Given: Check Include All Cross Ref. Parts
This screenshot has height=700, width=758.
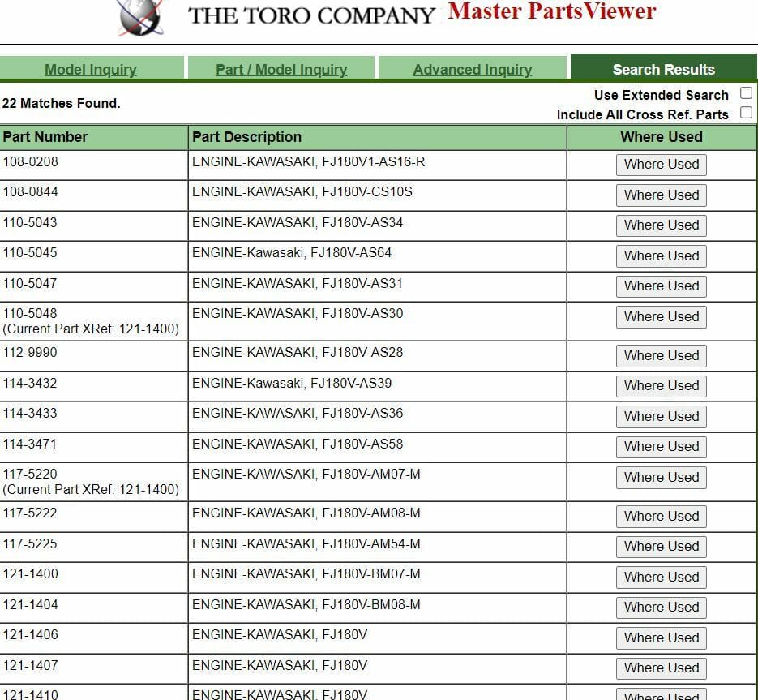Looking at the screenshot, I should tap(746, 114).
